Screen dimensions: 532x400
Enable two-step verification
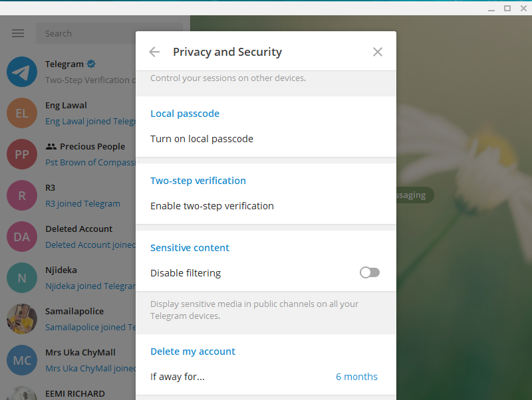[211, 205]
